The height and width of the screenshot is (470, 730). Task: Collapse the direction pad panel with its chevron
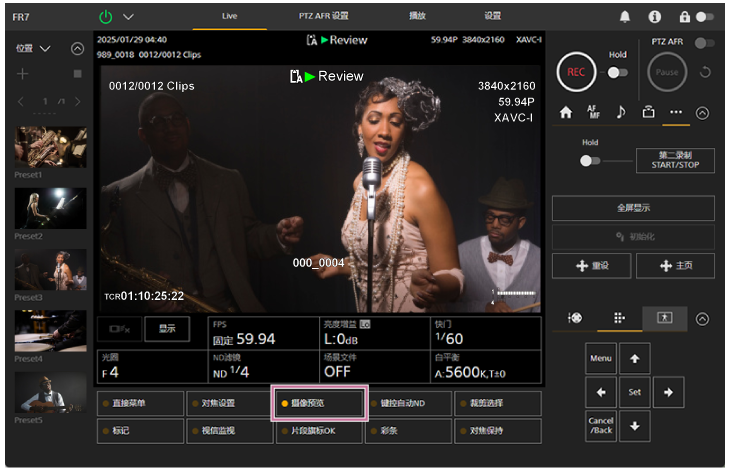(703, 318)
